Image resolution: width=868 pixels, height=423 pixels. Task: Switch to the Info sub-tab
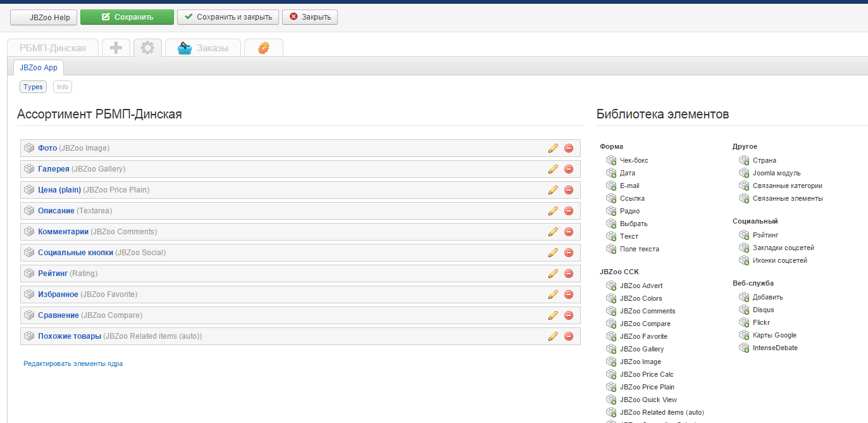click(62, 87)
